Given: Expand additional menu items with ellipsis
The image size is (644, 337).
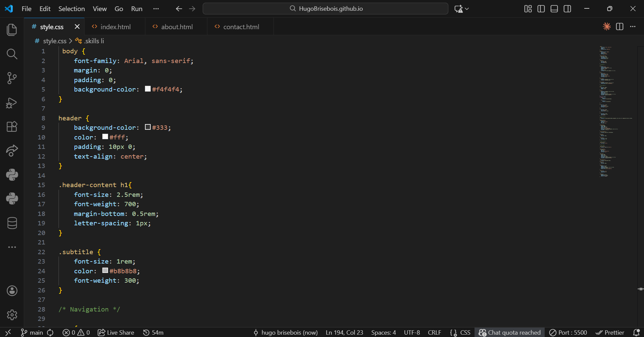Looking at the screenshot, I should pos(156,9).
